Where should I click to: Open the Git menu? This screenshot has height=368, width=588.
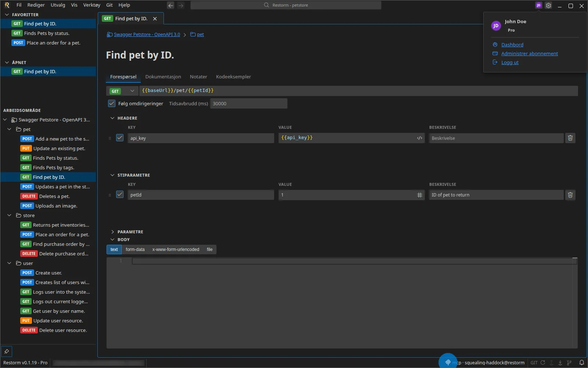(x=110, y=5)
